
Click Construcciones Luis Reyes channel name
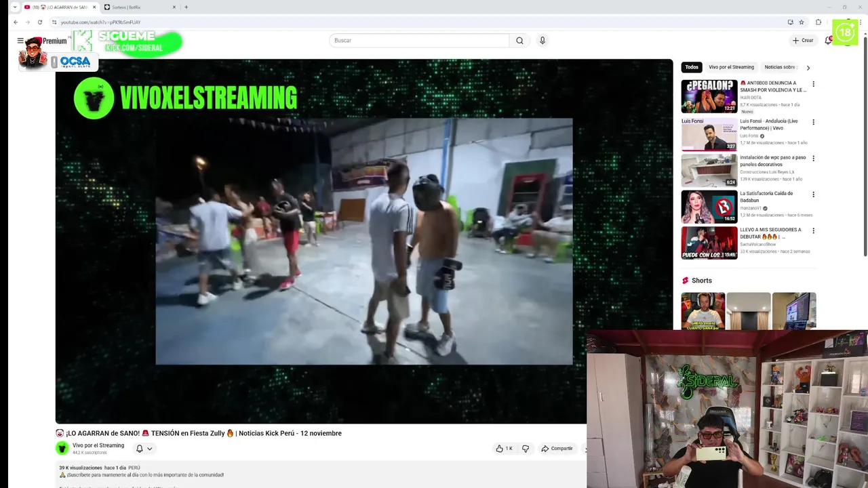coord(767,172)
